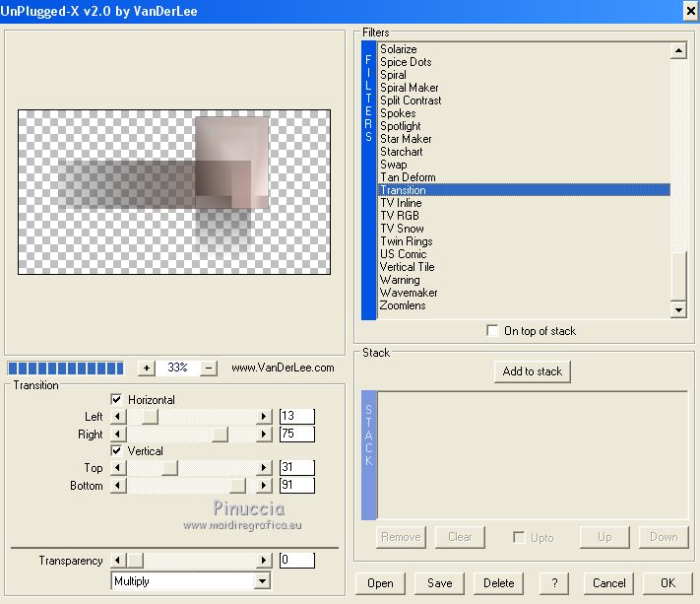Screen dimensions: 700x604
Task: Click right arrow of Bottom slider
Action: tap(264, 485)
